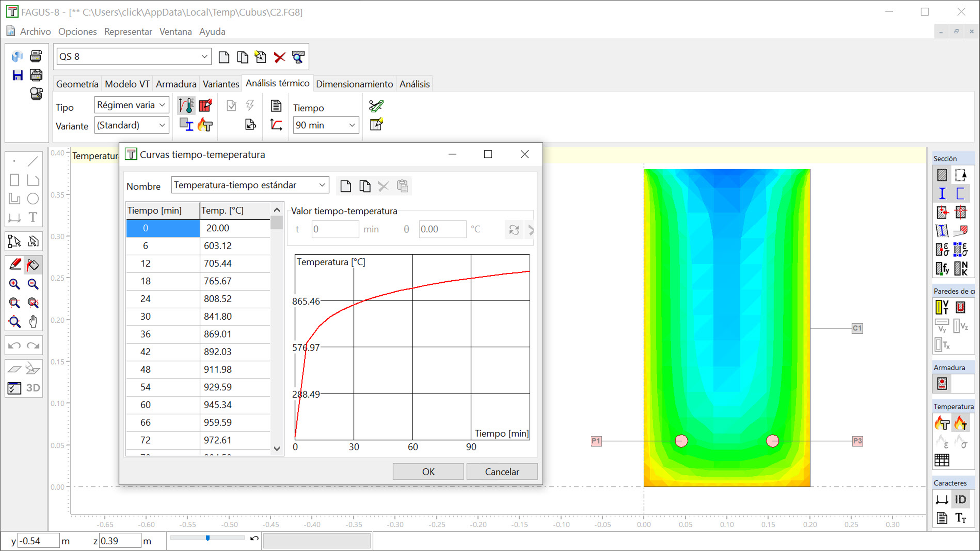The image size is (980, 551).
Task: Click the undo arrow icon
Action: [x=15, y=346]
